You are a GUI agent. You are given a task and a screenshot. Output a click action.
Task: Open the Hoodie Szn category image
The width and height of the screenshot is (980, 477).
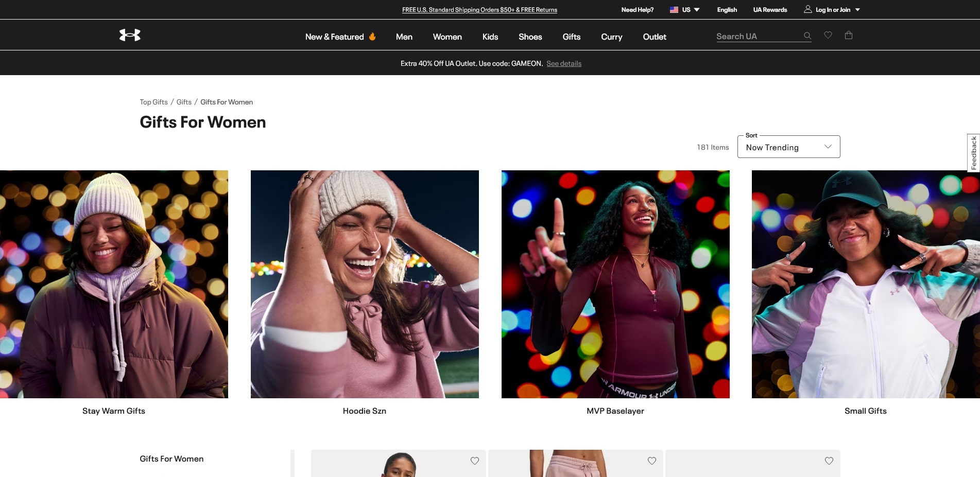point(365,284)
